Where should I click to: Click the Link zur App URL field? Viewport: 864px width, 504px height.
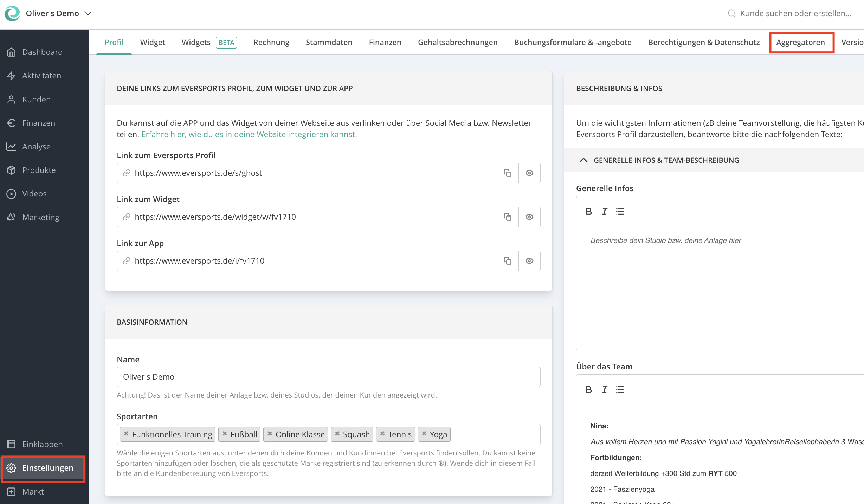(x=307, y=261)
